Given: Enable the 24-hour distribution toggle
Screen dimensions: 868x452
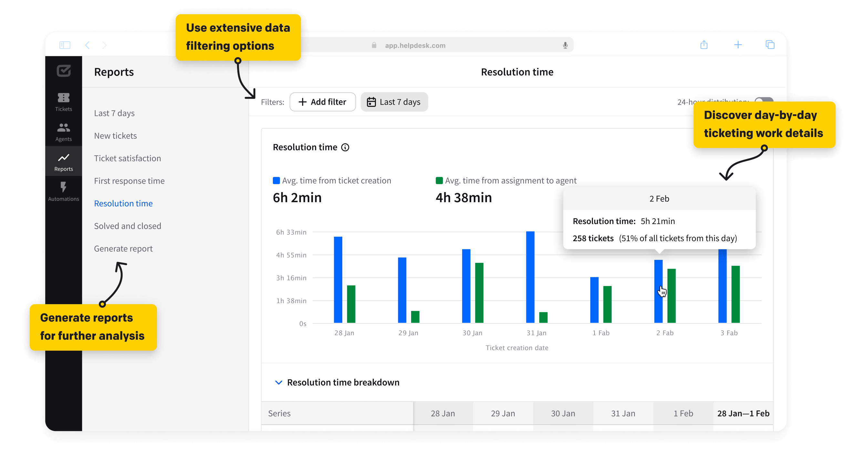Looking at the screenshot, I should 763,100.
